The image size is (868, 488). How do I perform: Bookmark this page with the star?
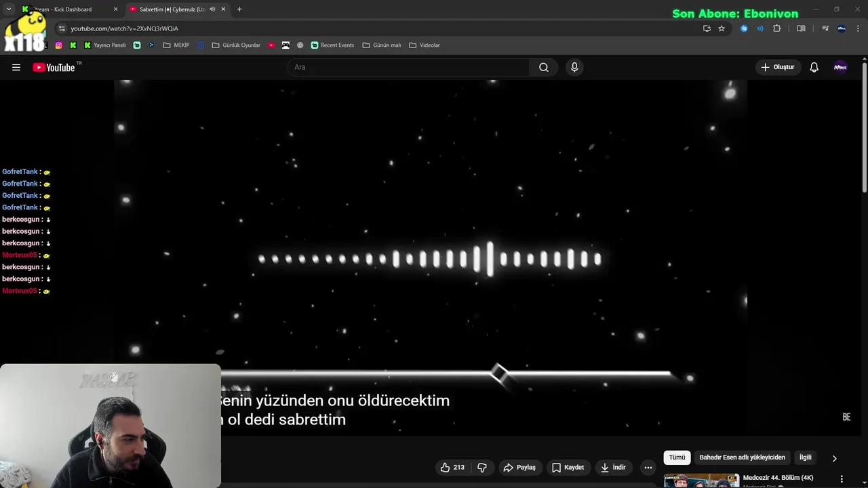pos(722,28)
